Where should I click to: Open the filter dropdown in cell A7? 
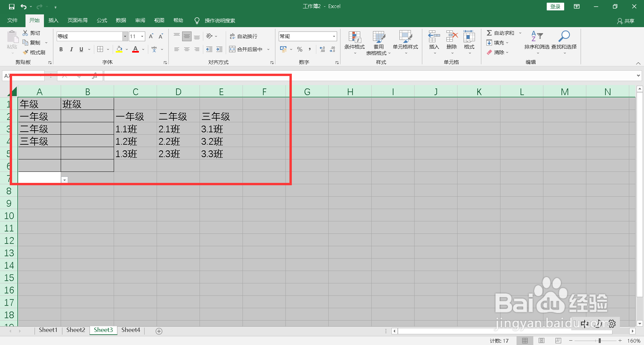(64, 180)
